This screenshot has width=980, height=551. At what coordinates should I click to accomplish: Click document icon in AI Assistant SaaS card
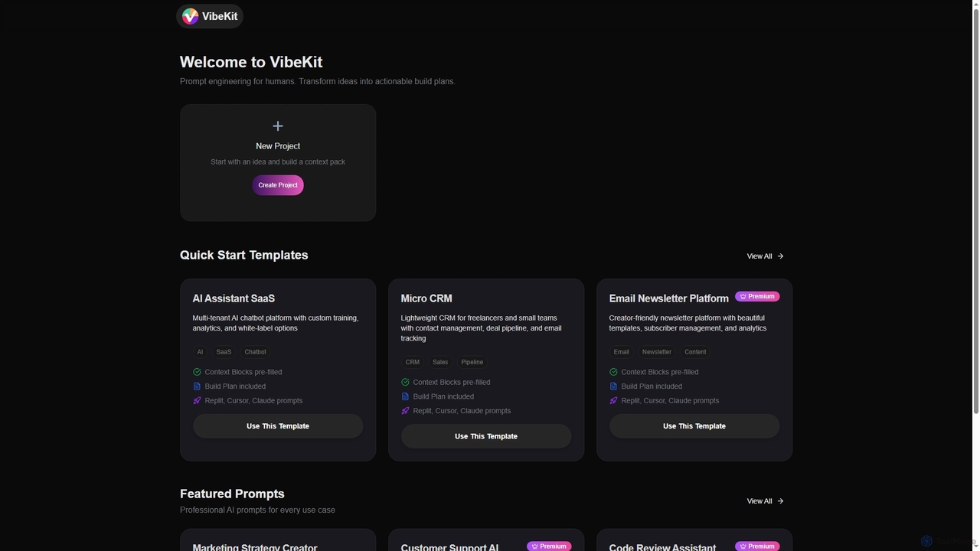(197, 386)
